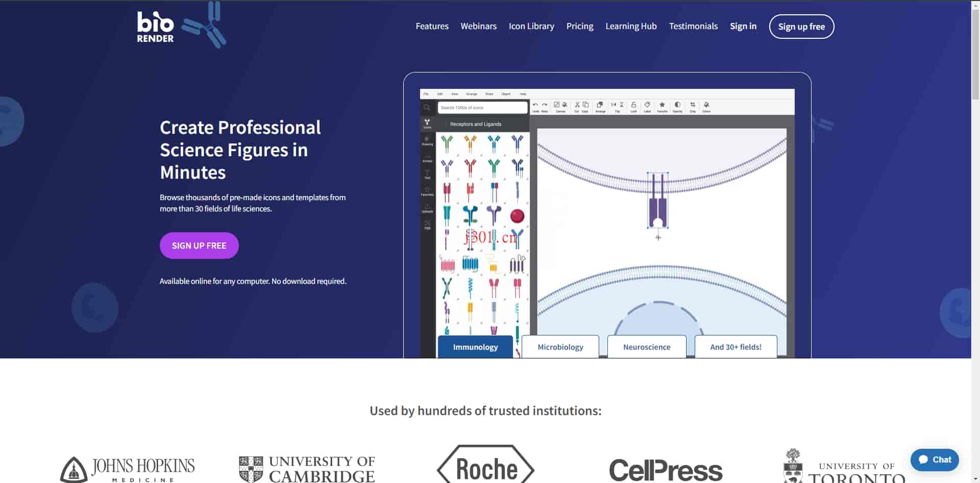Open the Webinars link

(478, 26)
